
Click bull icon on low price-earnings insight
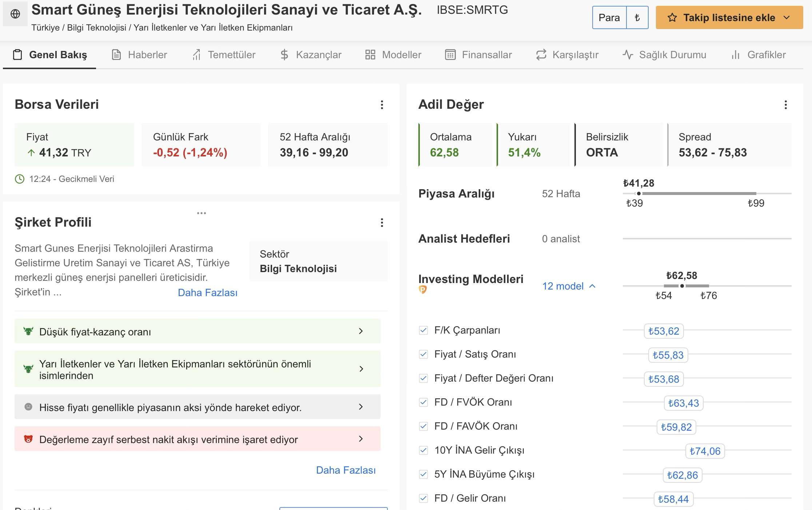pyautogui.click(x=28, y=331)
